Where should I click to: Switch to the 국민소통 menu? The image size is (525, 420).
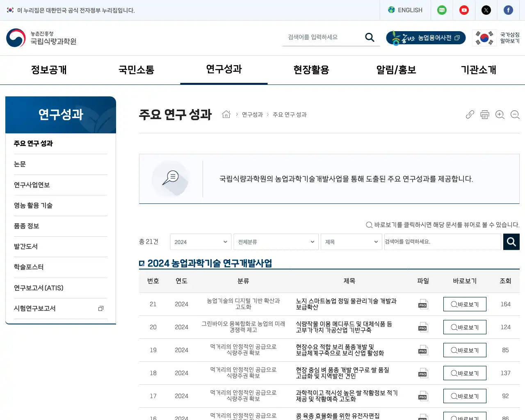click(136, 70)
